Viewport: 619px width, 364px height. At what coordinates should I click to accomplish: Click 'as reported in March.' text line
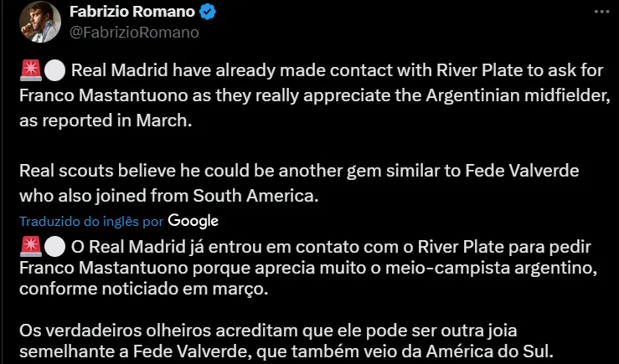(105, 120)
